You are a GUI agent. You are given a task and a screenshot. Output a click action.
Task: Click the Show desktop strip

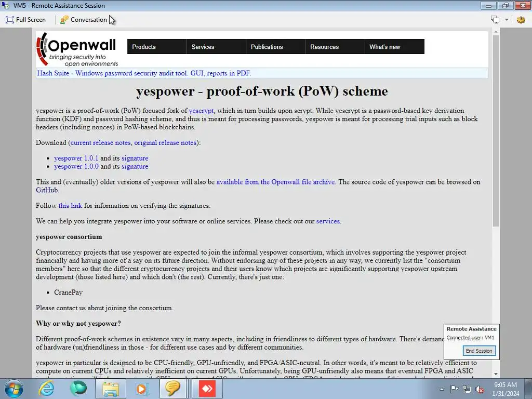[528, 389]
